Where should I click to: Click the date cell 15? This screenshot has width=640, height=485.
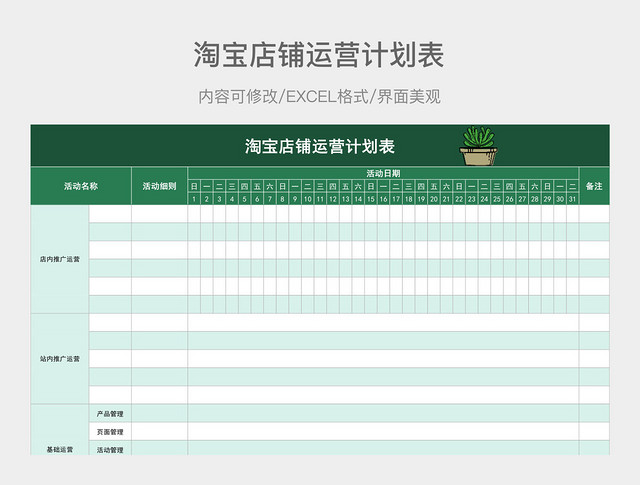click(371, 199)
